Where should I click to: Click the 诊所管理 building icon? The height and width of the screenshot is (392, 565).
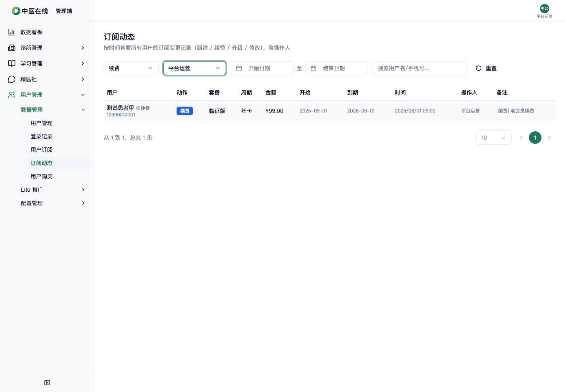click(x=12, y=48)
